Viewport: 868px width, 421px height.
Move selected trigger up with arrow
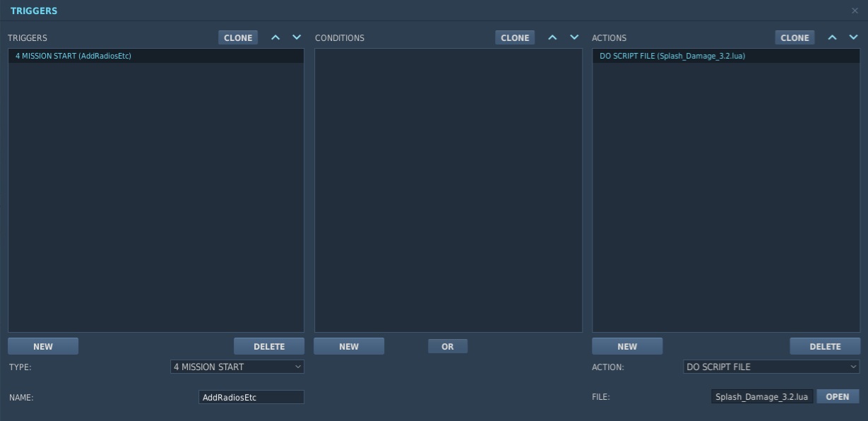click(276, 37)
